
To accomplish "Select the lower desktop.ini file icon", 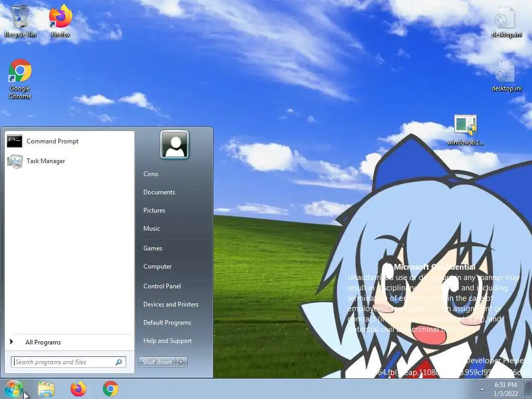I will tap(506, 75).
